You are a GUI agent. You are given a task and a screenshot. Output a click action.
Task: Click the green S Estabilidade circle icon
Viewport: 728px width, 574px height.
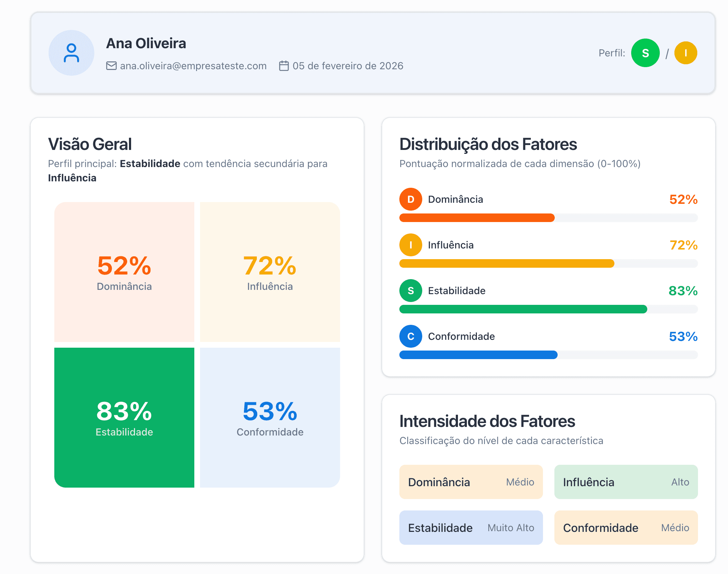pyautogui.click(x=410, y=291)
